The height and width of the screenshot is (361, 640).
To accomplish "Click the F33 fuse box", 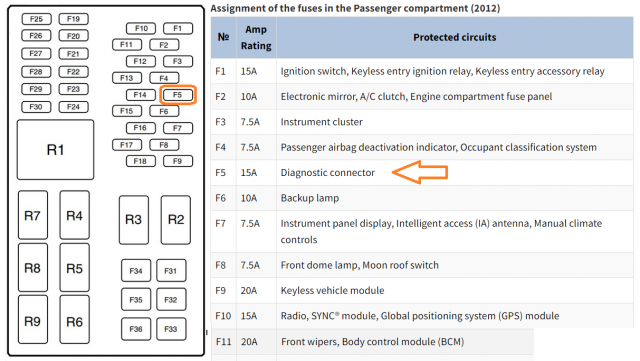I will (171, 329).
